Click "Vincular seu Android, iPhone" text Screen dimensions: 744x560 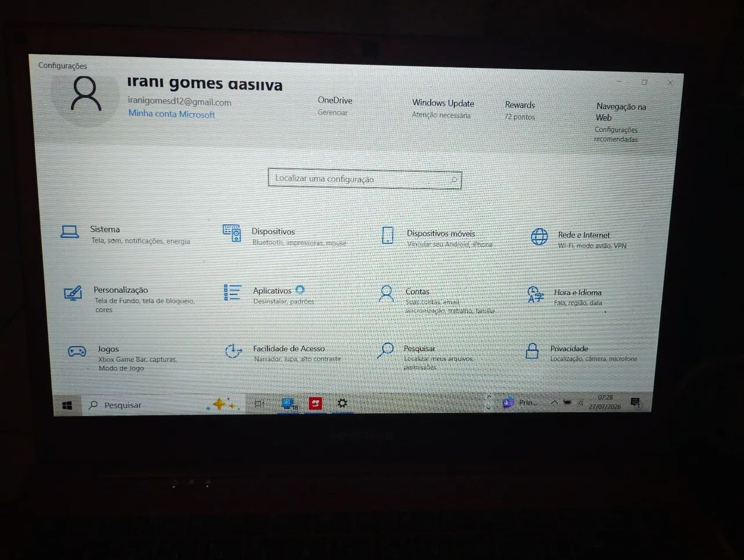pos(450,244)
